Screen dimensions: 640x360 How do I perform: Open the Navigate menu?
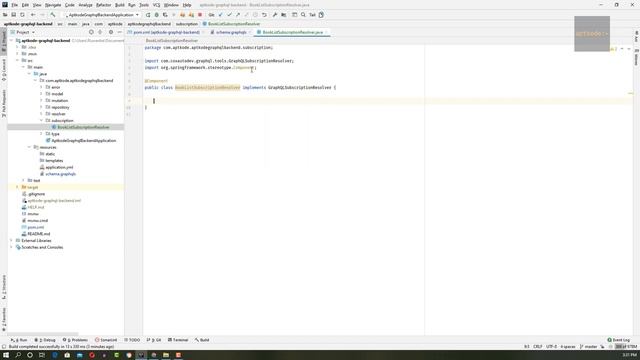[x=53, y=5]
